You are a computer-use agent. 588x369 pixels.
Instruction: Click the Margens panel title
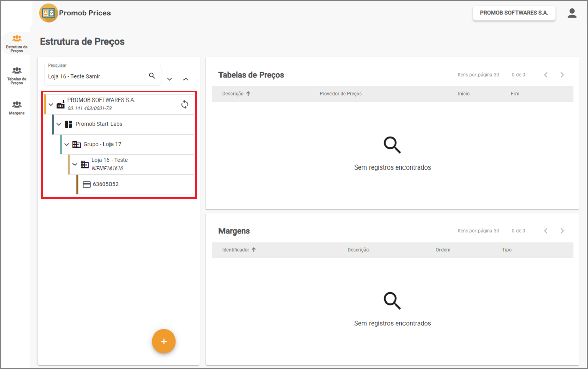click(x=234, y=231)
